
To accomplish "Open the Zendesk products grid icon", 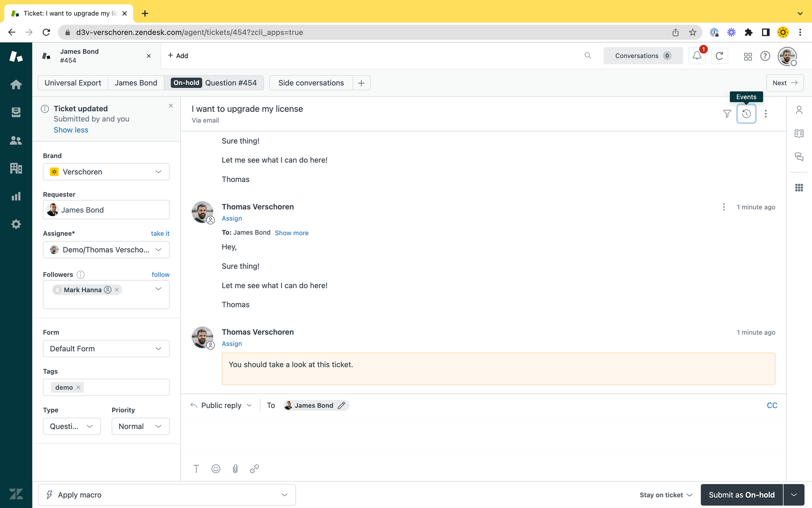I will click(748, 56).
